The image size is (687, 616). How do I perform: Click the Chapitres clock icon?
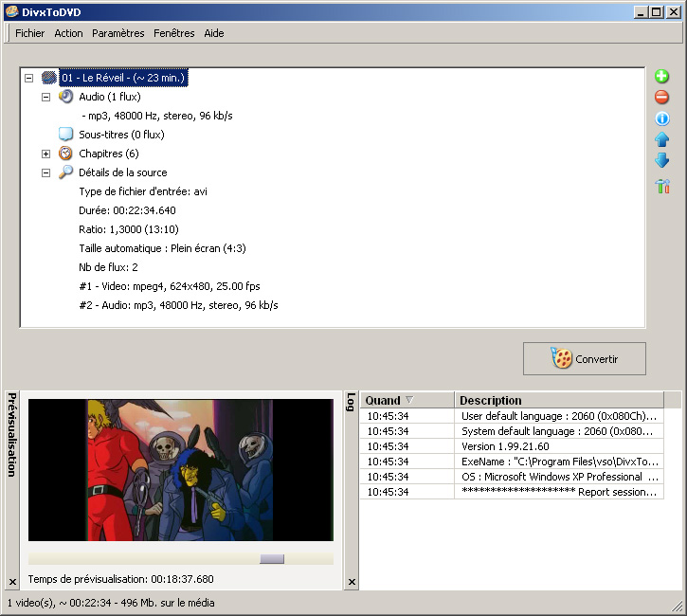[65, 154]
